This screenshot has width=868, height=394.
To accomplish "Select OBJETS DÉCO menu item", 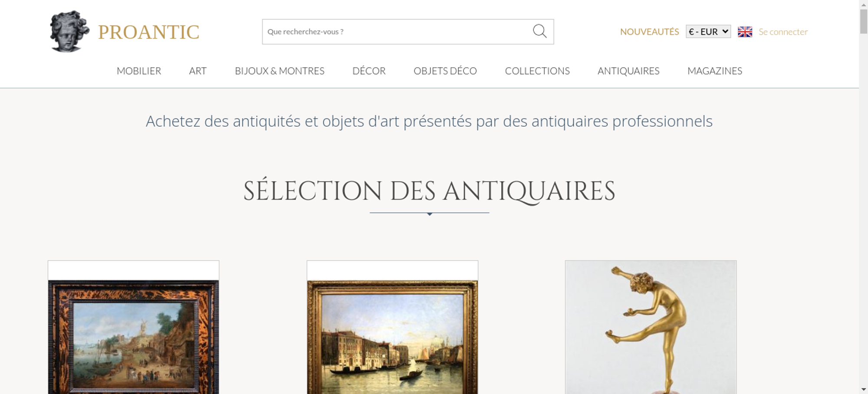I will pyautogui.click(x=445, y=71).
